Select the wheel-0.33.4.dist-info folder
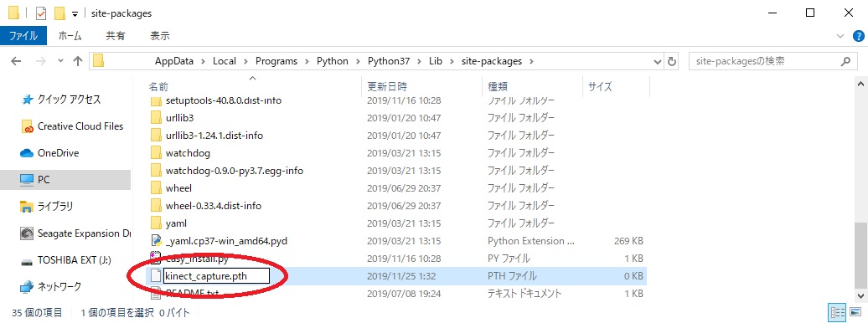This screenshot has height=323, width=868. tap(213, 206)
